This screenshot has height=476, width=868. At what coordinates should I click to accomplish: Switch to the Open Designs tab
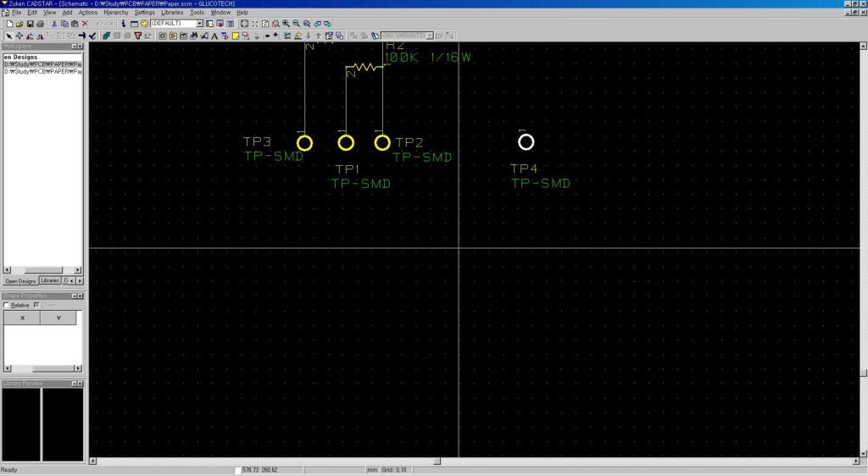[20, 281]
